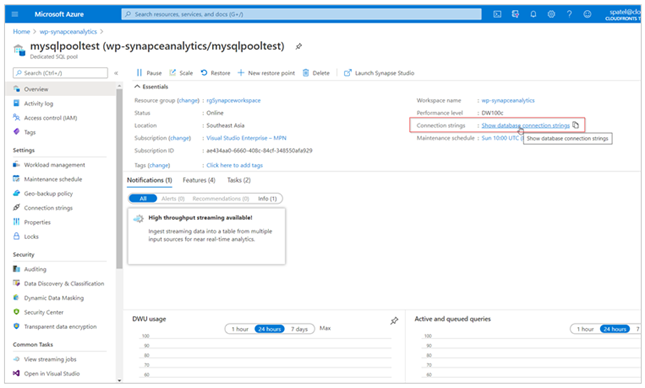Select 7 days range for DWU usage

pyautogui.click(x=299, y=329)
